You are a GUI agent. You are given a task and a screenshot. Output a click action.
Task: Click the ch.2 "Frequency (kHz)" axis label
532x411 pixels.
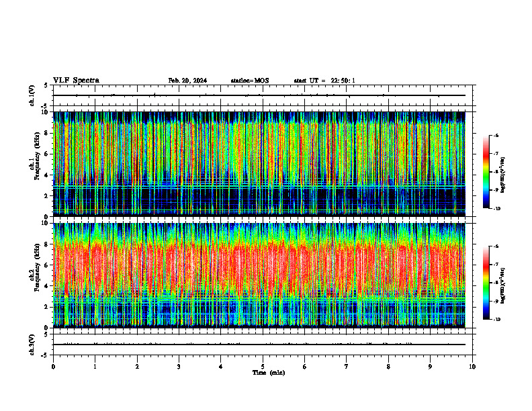(x=37, y=267)
